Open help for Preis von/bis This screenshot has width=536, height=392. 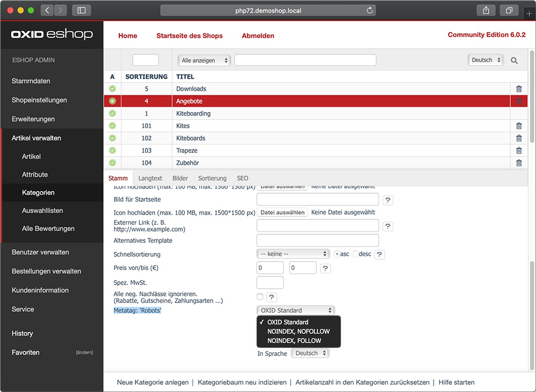326,268
